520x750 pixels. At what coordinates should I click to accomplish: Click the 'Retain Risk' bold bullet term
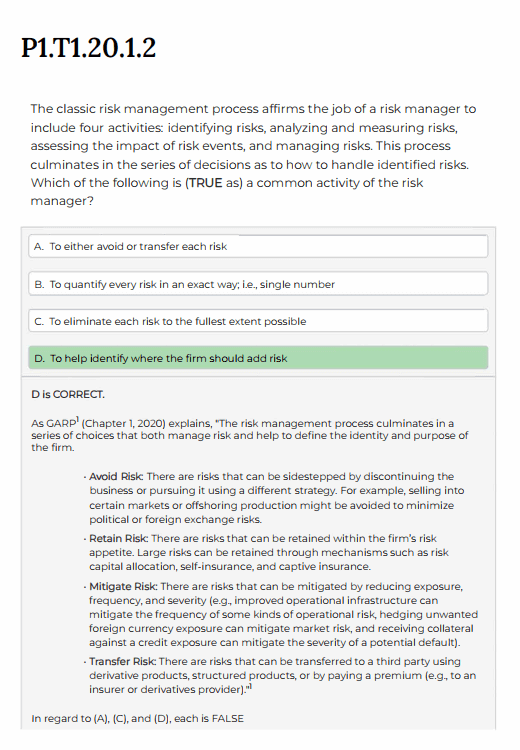[x=118, y=538]
